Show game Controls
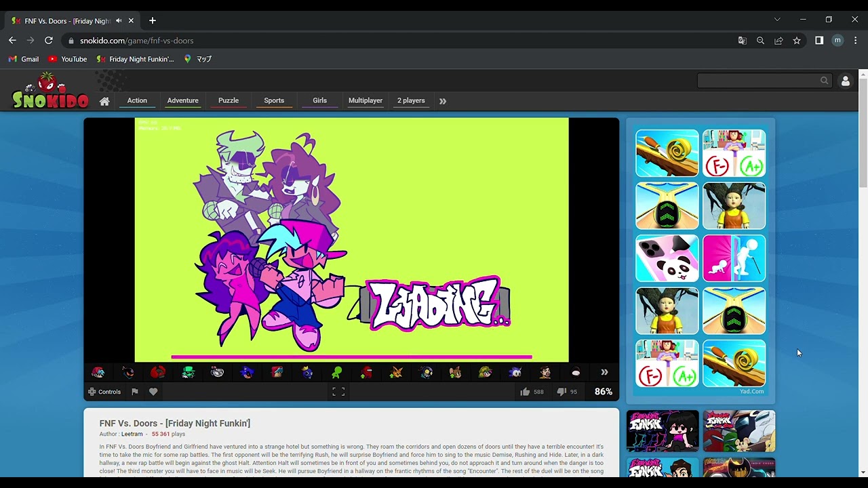This screenshot has height=488, width=868. click(104, 392)
